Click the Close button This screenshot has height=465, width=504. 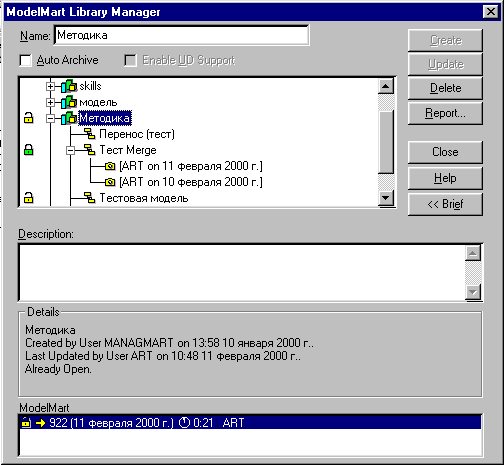[x=445, y=152]
